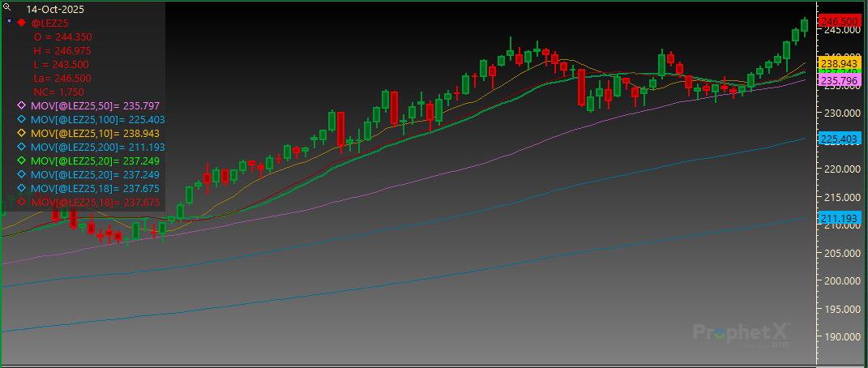Click the blue diamond for the 100-period MOV
The width and height of the screenshot is (868, 368).
(22, 120)
